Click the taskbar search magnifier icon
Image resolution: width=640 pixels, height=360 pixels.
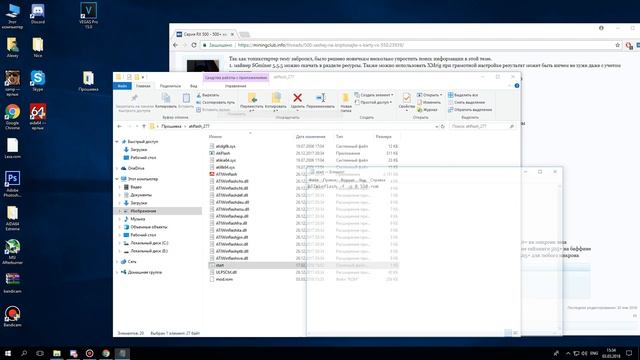pos(24,353)
